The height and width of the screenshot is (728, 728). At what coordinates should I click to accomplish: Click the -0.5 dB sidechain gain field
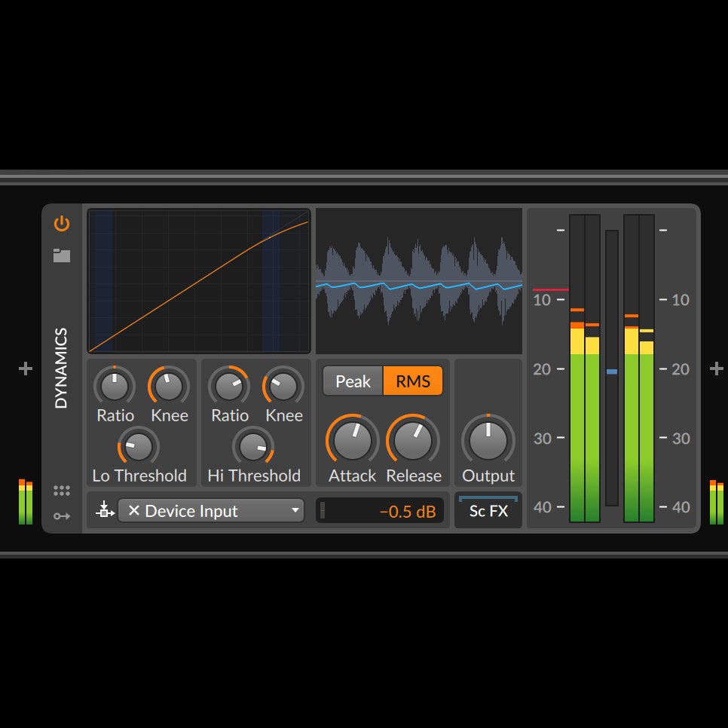click(x=380, y=511)
